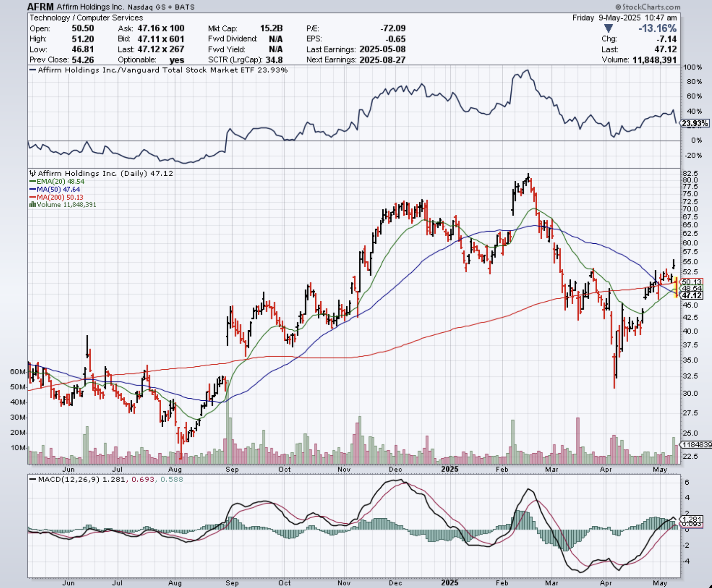Click the 47.12 last price tag on axis

tap(692, 295)
